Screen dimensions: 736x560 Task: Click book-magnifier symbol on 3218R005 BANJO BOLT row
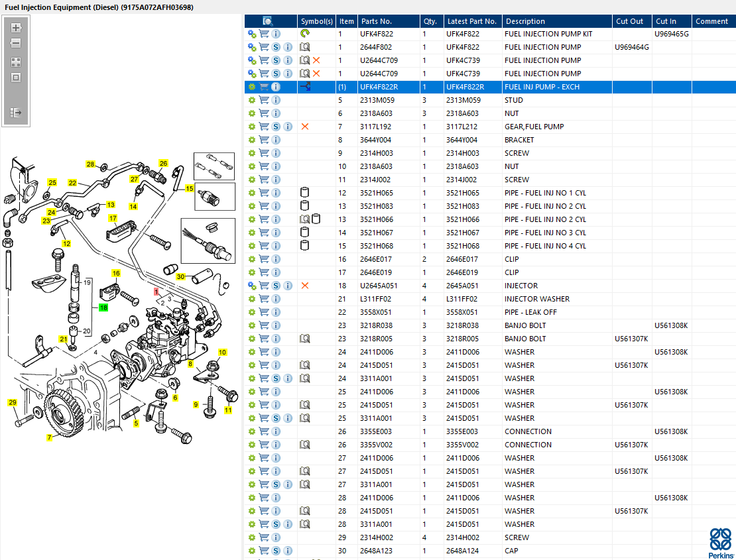coord(305,339)
